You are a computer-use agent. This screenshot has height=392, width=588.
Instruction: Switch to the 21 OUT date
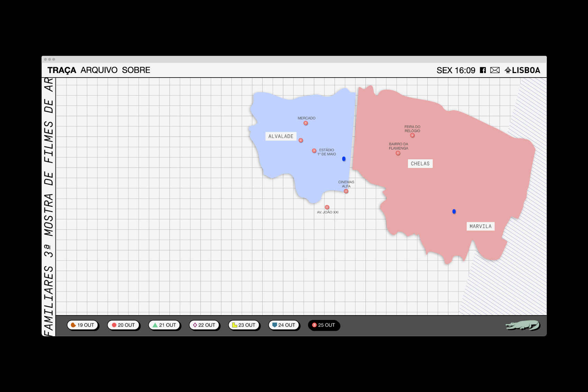[x=164, y=325]
